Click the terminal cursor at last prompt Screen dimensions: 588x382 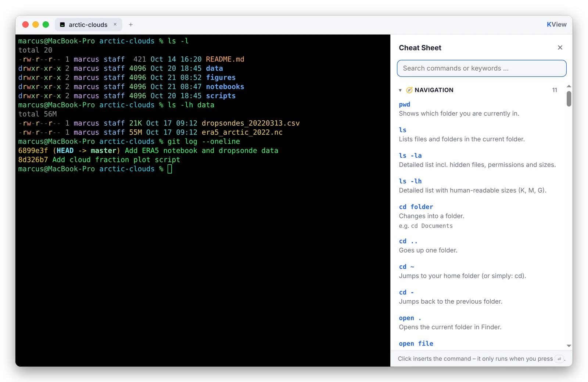(x=170, y=169)
